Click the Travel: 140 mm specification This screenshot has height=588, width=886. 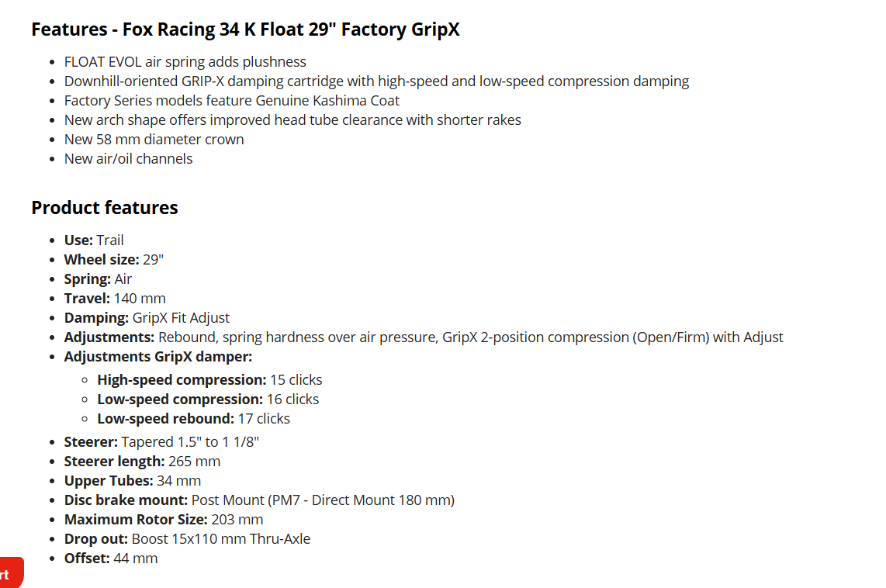115,298
